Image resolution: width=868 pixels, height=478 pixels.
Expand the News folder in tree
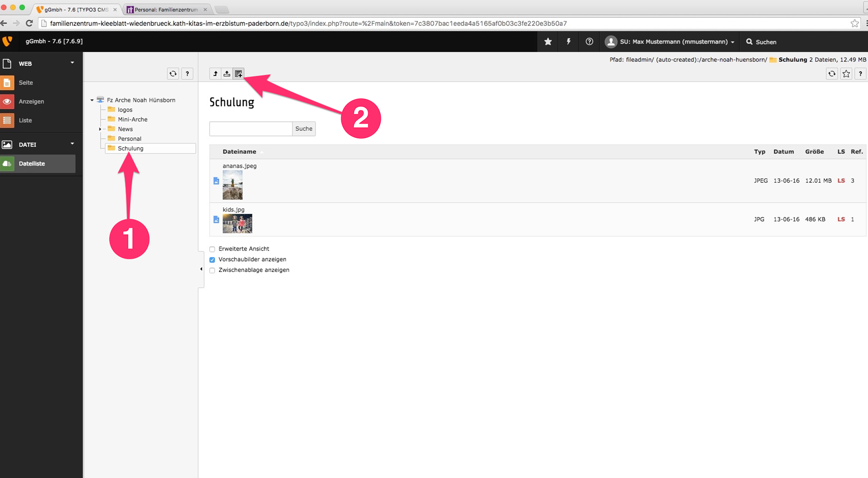(x=100, y=129)
